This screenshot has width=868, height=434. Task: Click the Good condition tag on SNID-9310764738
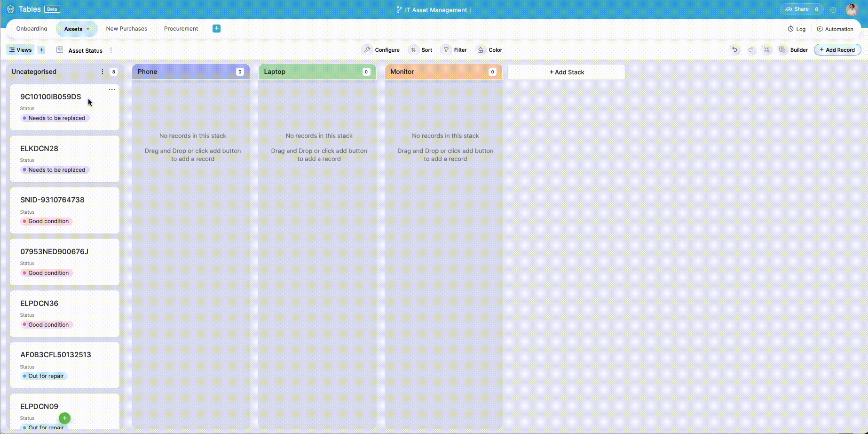[47, 221]
